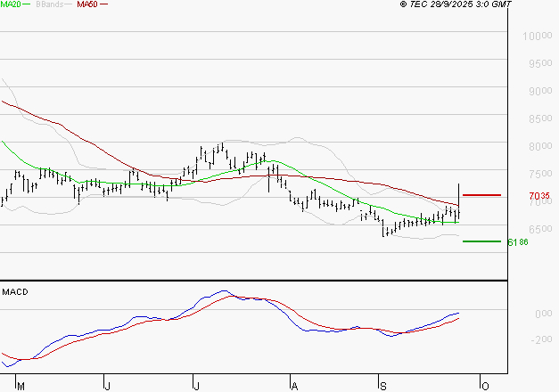
Task: Select the S month marker on time axis
Action: (382, 386)
